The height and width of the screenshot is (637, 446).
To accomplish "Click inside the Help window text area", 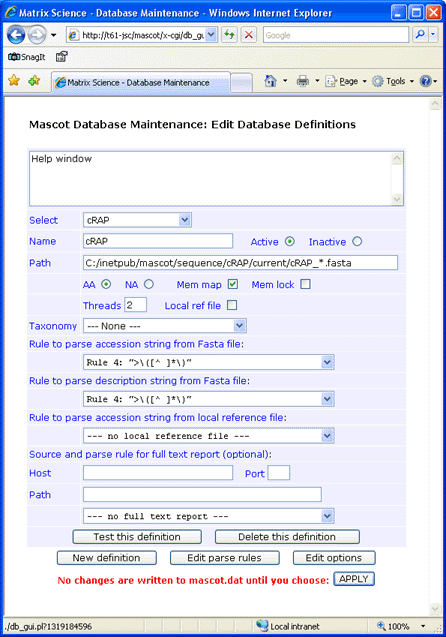I will [210, 178].
